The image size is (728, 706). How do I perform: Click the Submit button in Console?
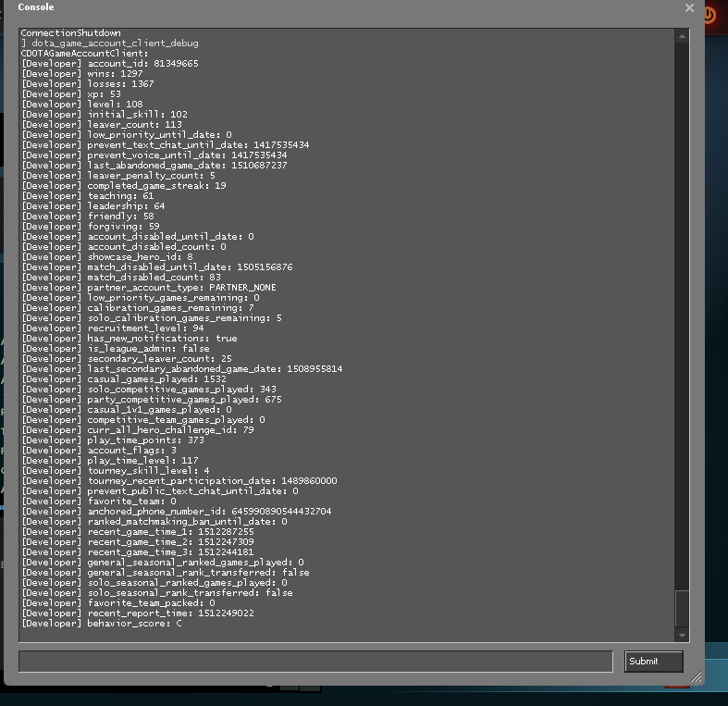point(654,662)
